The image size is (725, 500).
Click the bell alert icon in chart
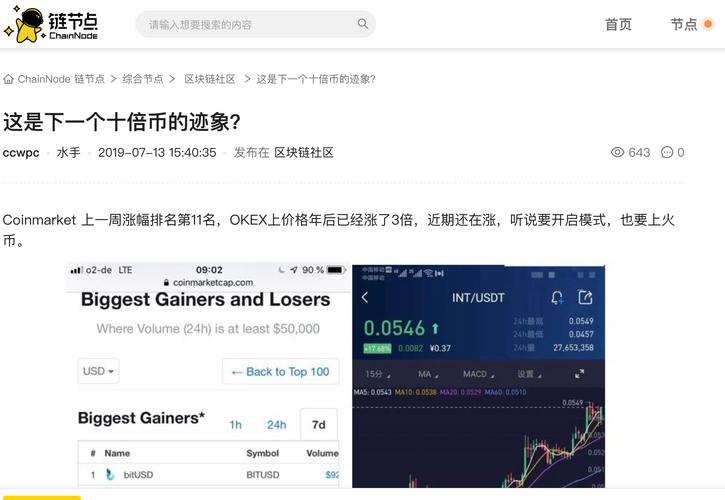(x=557, y=297)
